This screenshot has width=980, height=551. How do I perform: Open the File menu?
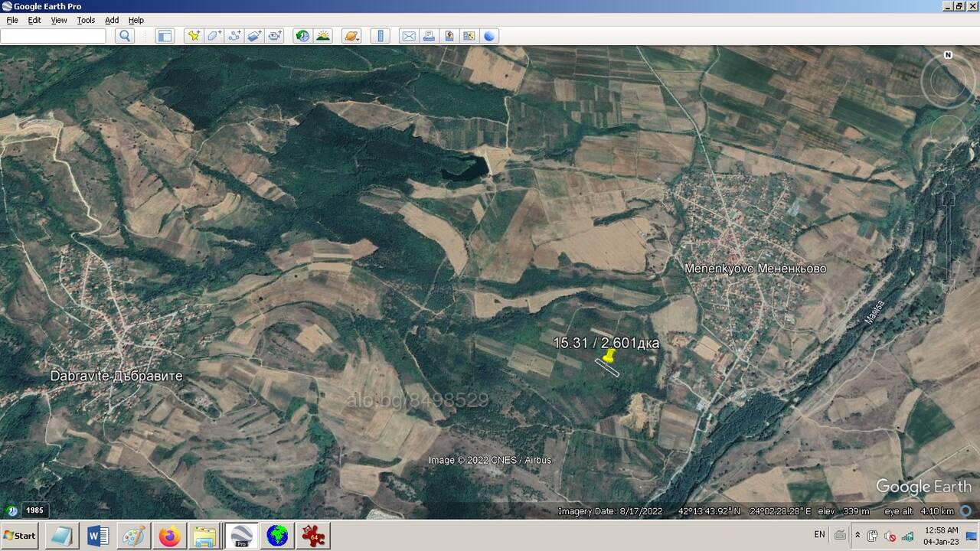(12, 20)
